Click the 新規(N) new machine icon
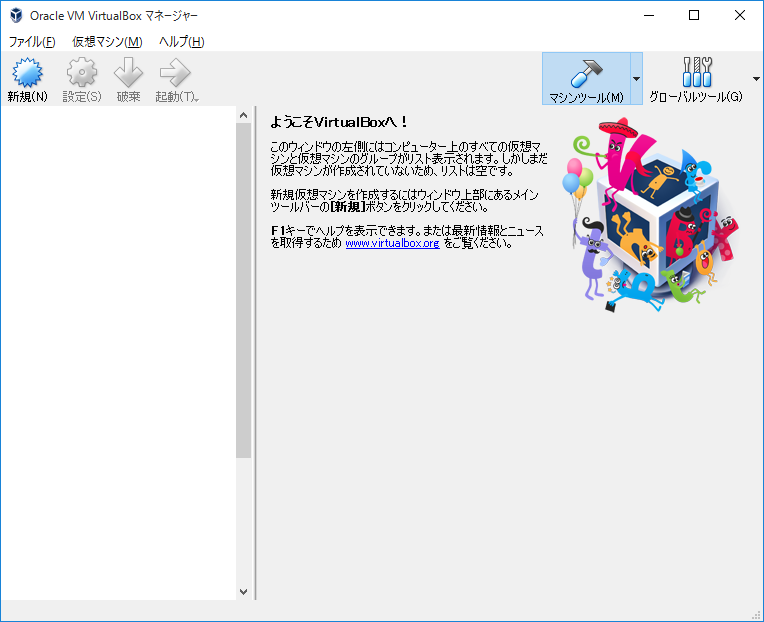The image size is (764, 622). [27, 79]
